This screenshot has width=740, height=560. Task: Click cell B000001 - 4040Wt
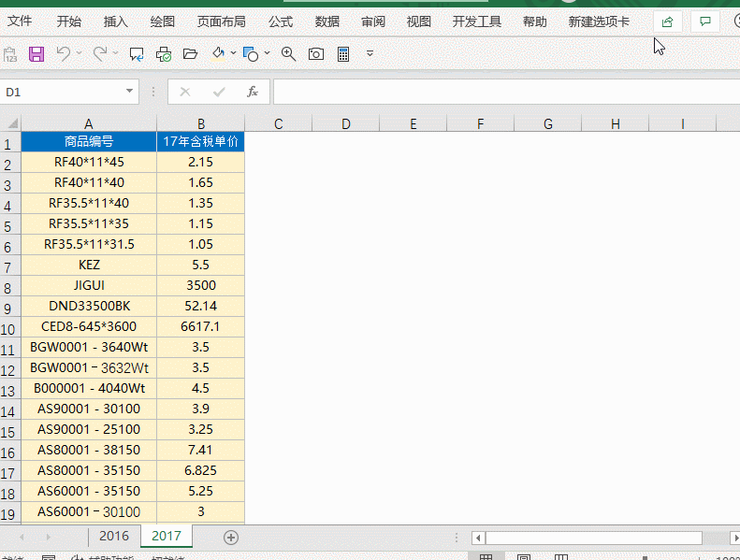89,388
